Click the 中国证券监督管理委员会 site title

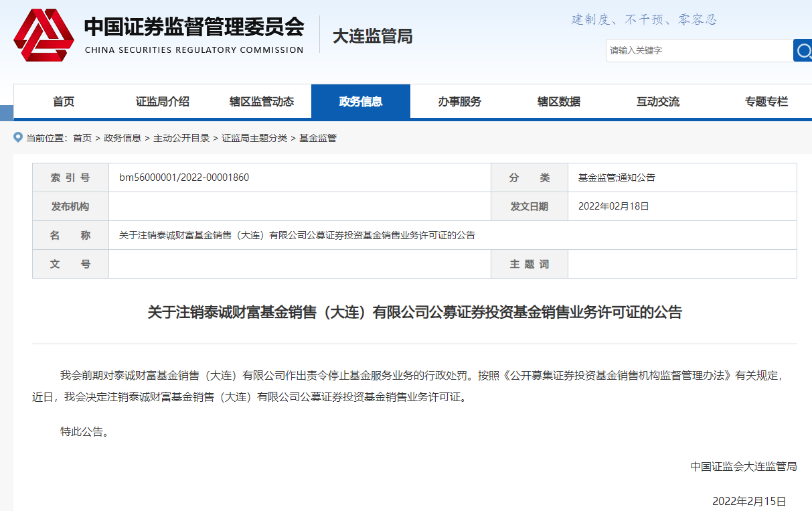click(194, 27)
